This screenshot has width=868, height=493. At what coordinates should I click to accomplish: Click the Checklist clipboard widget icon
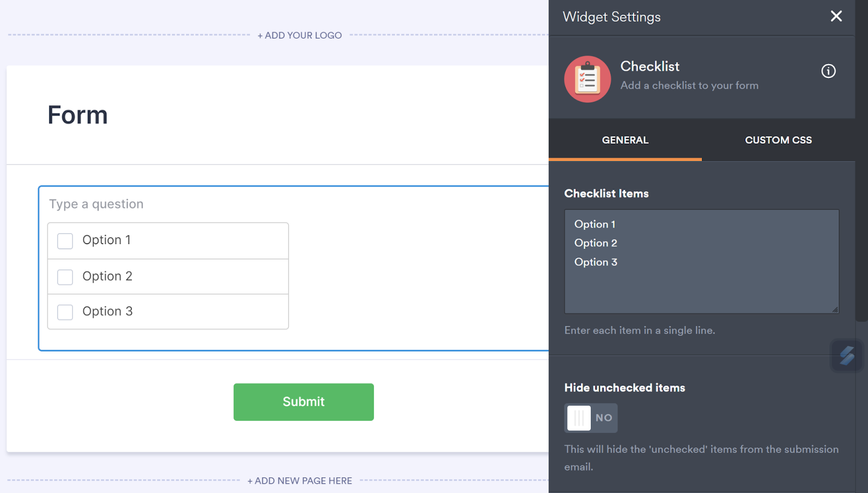click(x=588, y=79)
